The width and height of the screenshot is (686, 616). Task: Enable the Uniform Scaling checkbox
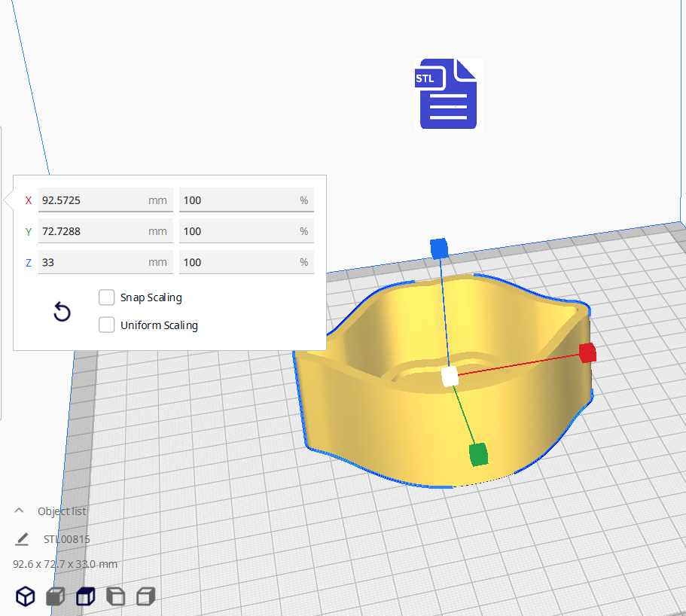pos(107,325)
